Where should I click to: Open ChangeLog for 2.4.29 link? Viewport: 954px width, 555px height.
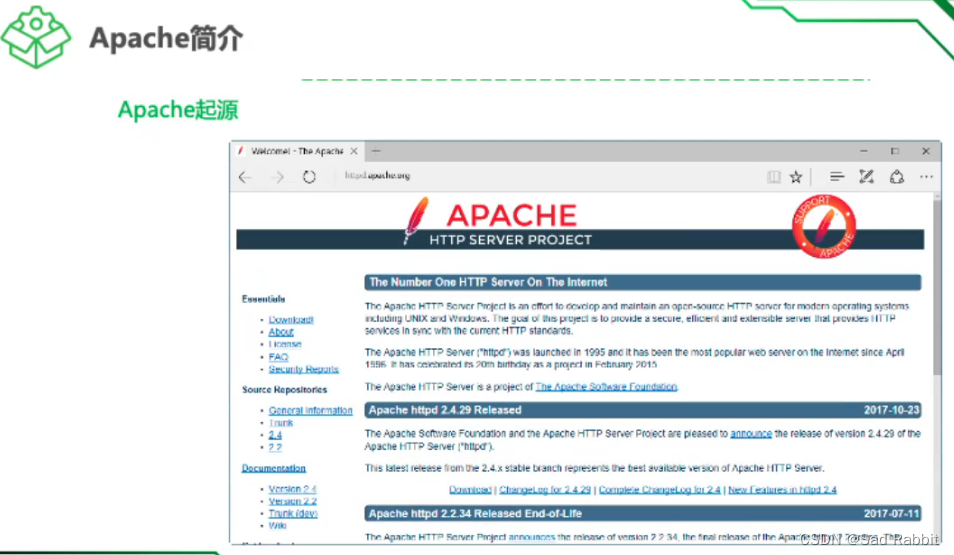pyautogui.click(x=545, y=489)
